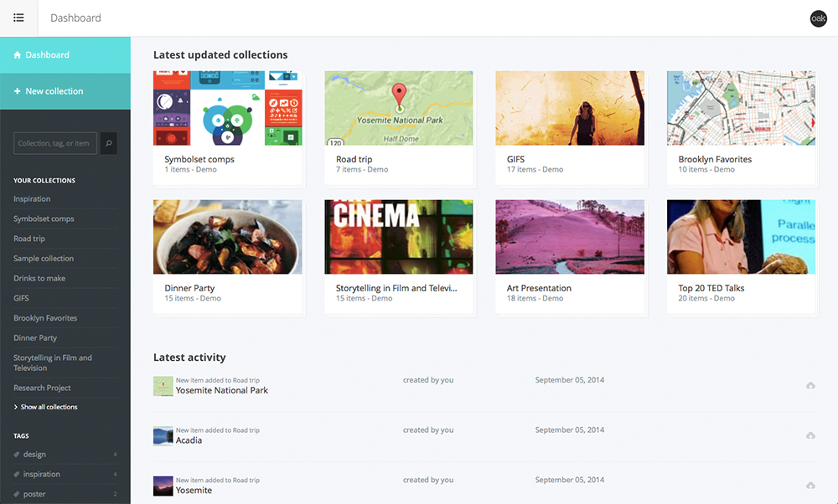The image size is (838, 504).
Task: Click the tag icon beside design
Action: click(x=17, y=455)
